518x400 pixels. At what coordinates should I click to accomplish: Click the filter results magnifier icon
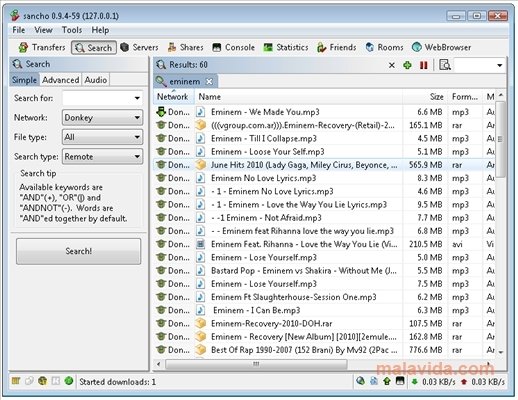(x=445, y=65)
